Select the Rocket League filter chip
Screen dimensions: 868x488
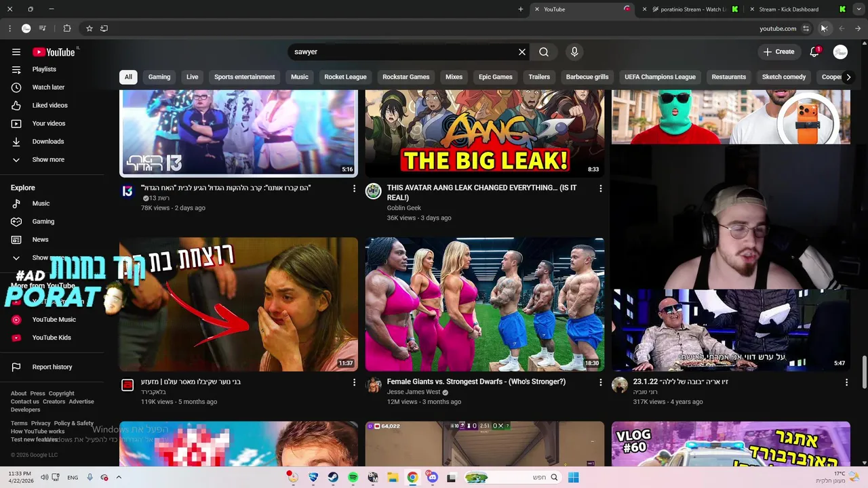tap(345, 77)
